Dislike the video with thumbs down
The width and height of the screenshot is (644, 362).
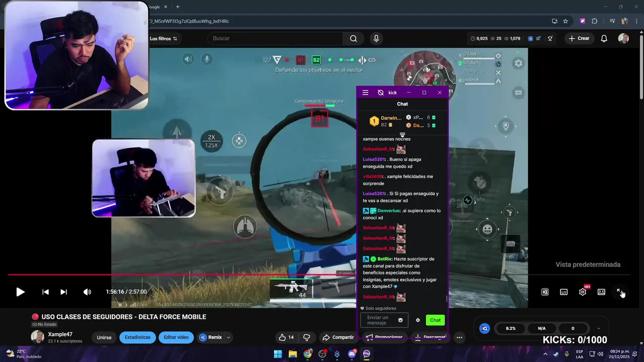[x=306, y=337]
